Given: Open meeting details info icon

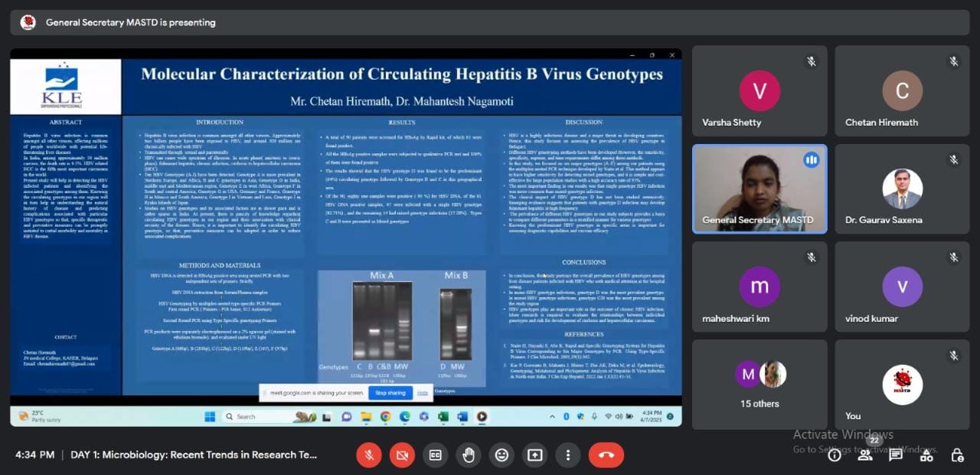Looking at the screenshot, I should pyautogui.click(x=835, y=455).
